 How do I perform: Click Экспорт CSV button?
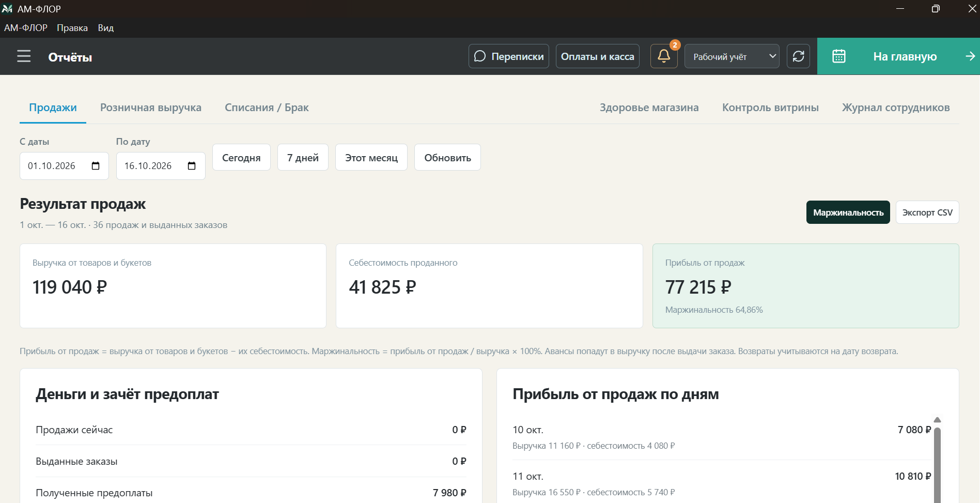927,212
